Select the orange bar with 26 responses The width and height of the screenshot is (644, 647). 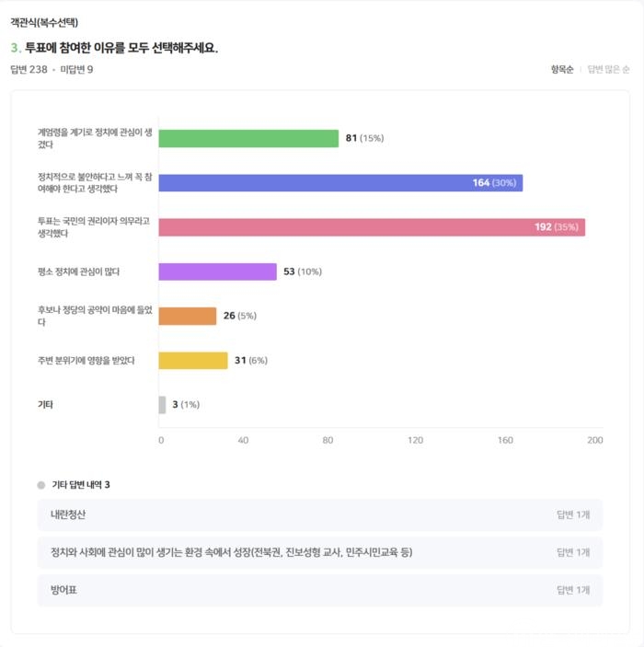click(188, 316)
